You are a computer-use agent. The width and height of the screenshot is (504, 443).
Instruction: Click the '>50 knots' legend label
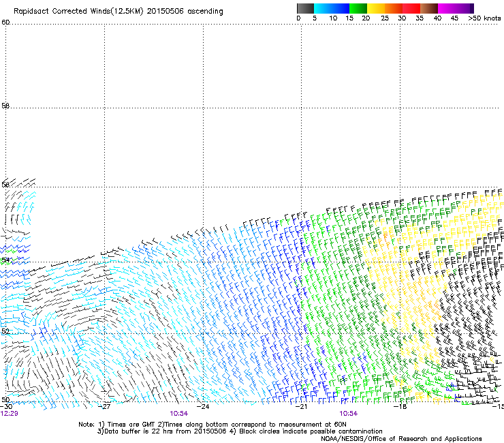(x=484, y=18)
